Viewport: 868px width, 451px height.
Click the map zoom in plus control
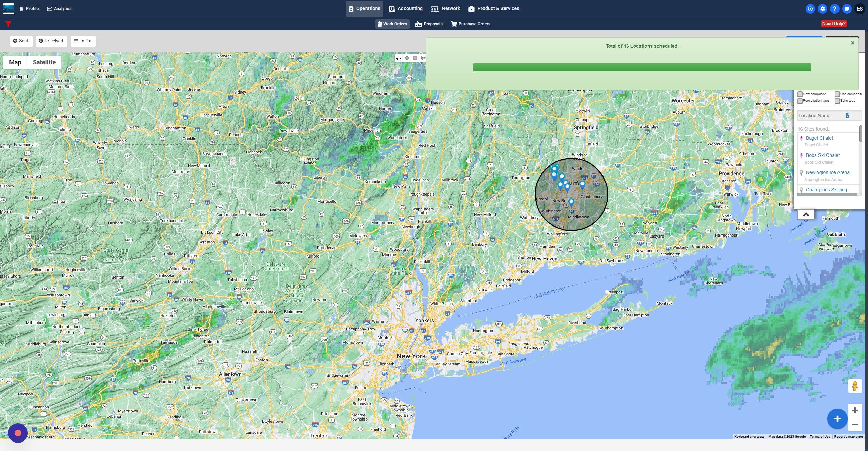(854, 410)
